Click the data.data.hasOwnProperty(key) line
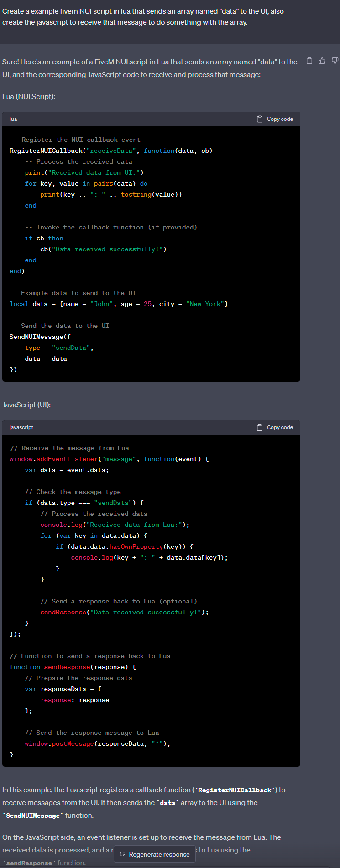The width and height of the screenshot is (340, 868). [x=125, y=546]
